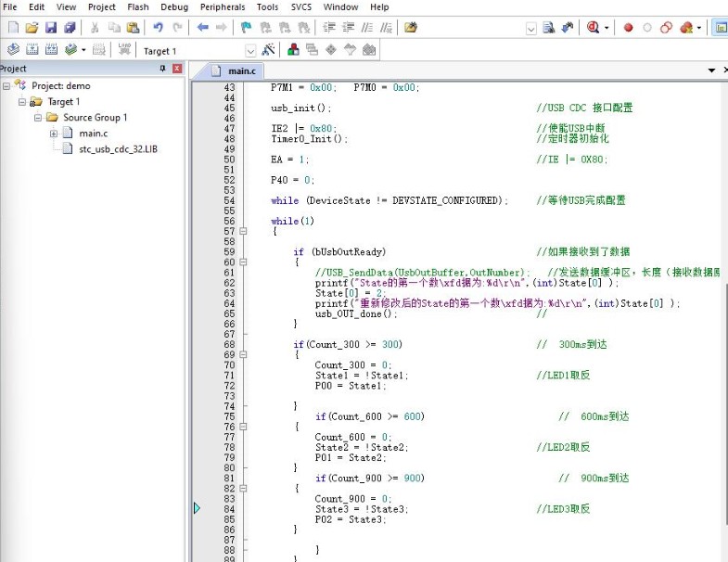Screen dimensions: 728x562
Task: Expand the main.c tree node
Action: point(54,134)
